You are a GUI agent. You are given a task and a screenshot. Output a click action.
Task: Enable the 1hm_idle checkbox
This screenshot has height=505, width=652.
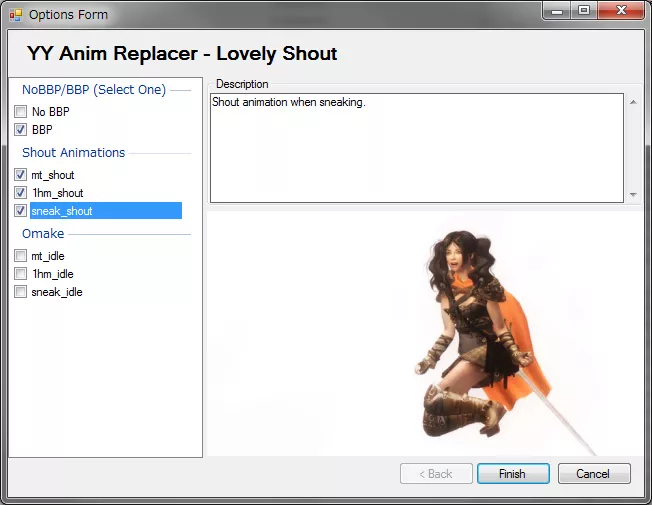point(20,274)
